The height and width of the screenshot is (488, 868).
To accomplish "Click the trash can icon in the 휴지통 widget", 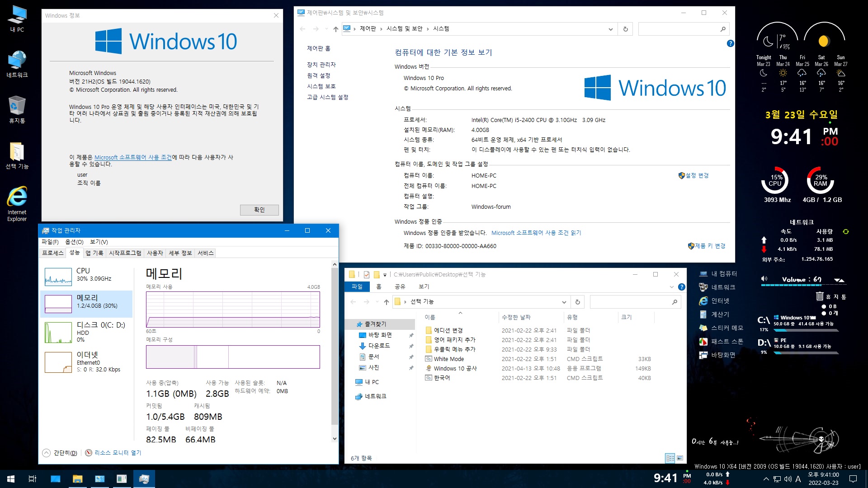I will point(820,296).
